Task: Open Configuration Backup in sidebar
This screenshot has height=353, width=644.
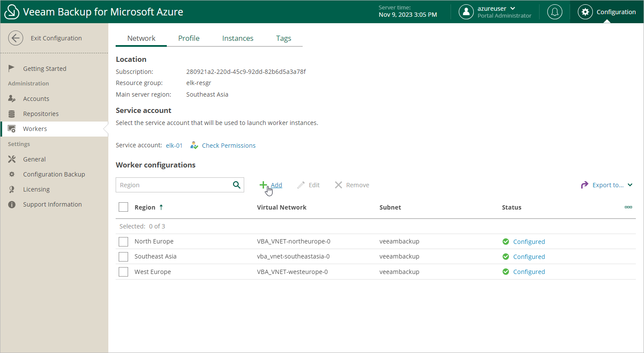Action: coord(54,174)
